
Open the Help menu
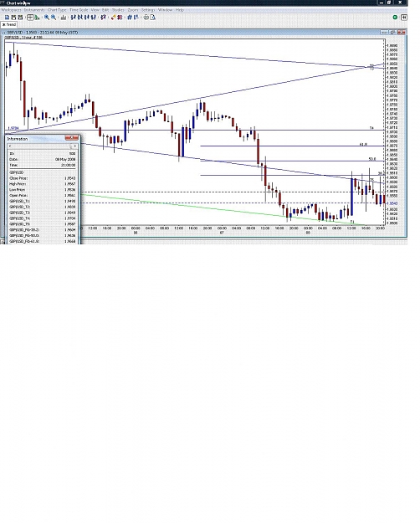pyautogui.click(x=180, y=10)
